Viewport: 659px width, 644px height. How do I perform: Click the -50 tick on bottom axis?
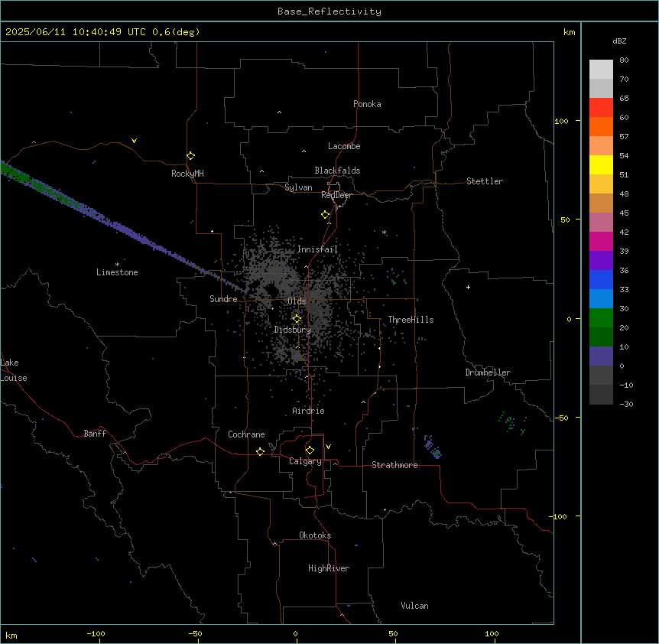tap(196, 633)
